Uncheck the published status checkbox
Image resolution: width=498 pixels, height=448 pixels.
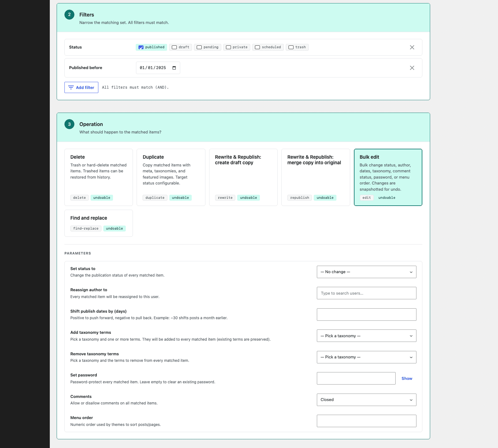coord(141,47)
